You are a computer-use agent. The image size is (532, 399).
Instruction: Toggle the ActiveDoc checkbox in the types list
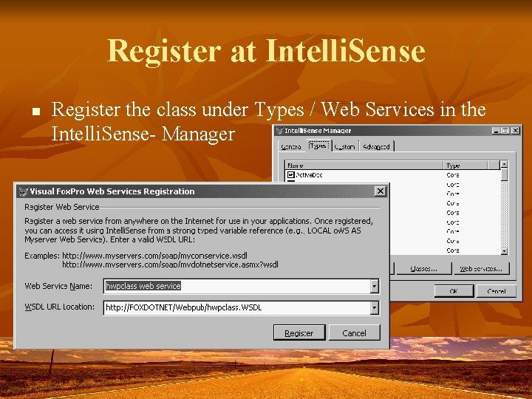coord(291,174)
